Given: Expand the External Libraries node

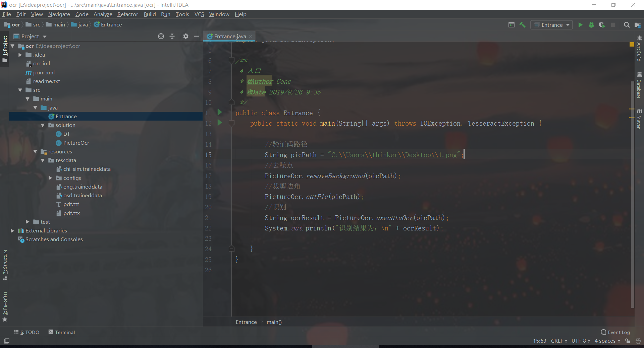Looking at the screenshot, I should point(12,230).
